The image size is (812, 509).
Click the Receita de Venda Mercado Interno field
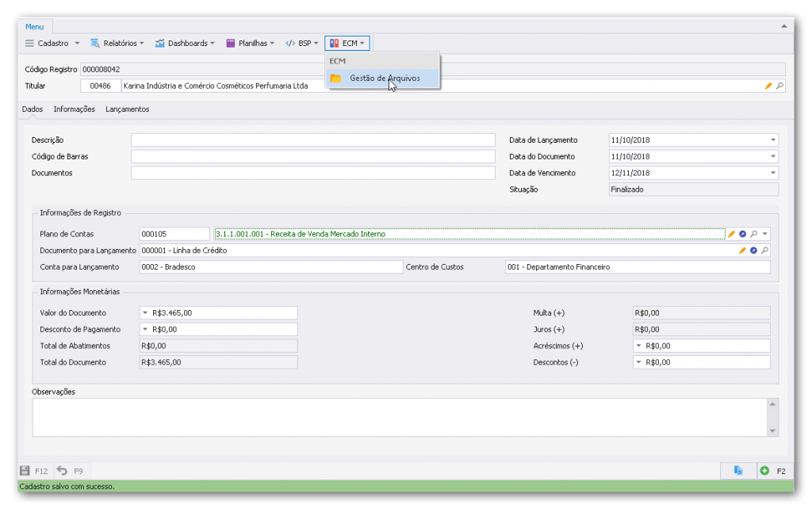coord(469,234)
